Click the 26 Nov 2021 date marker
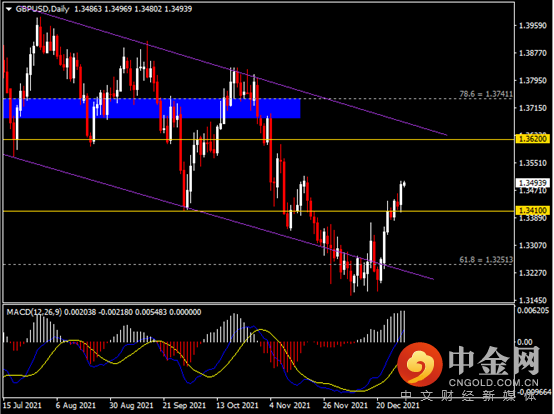554x414 pixels. coord(344,405)
